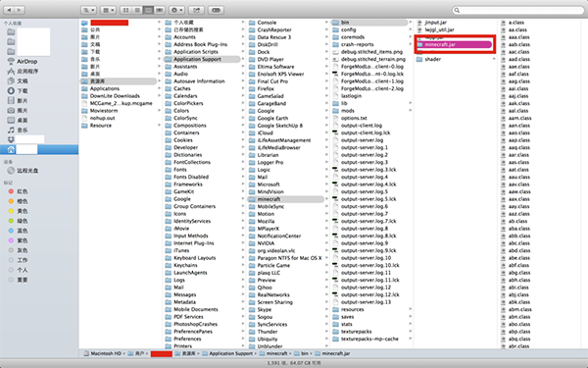Select the nohup.out file
The image size is (588, 368).
point(102,118)
